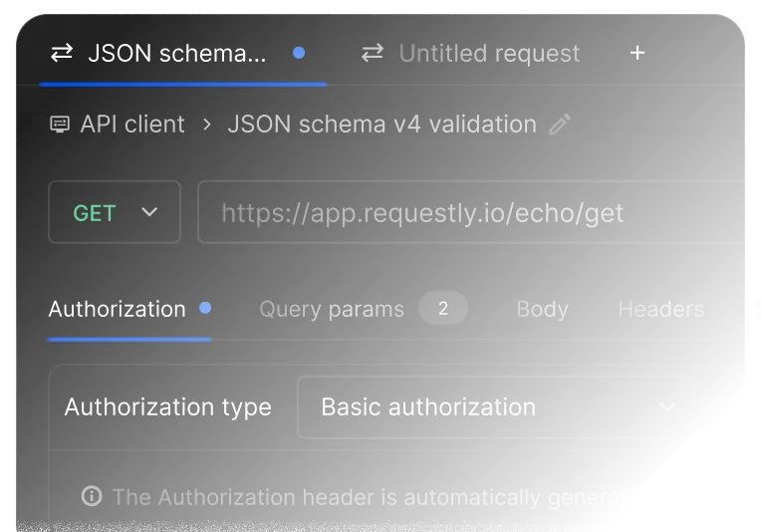Click the info icon beside Authorization header note
This screenshot has height=532, width=761.
[x=92, y=496]
